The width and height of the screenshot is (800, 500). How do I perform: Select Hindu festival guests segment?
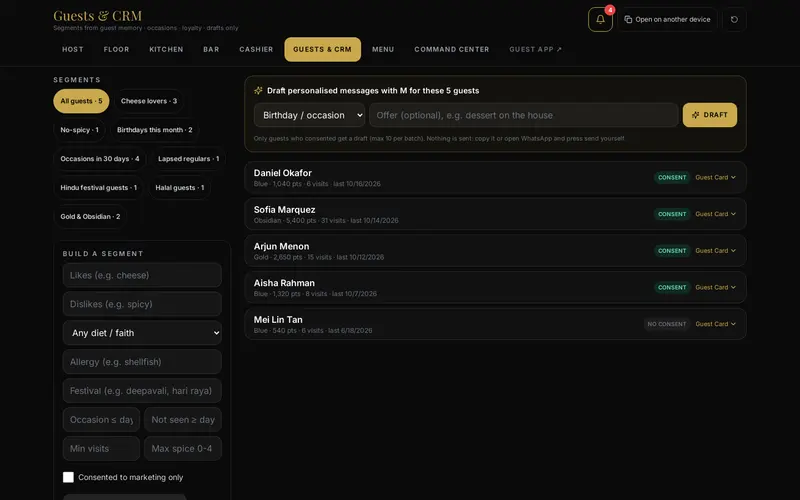click(98, 188)
